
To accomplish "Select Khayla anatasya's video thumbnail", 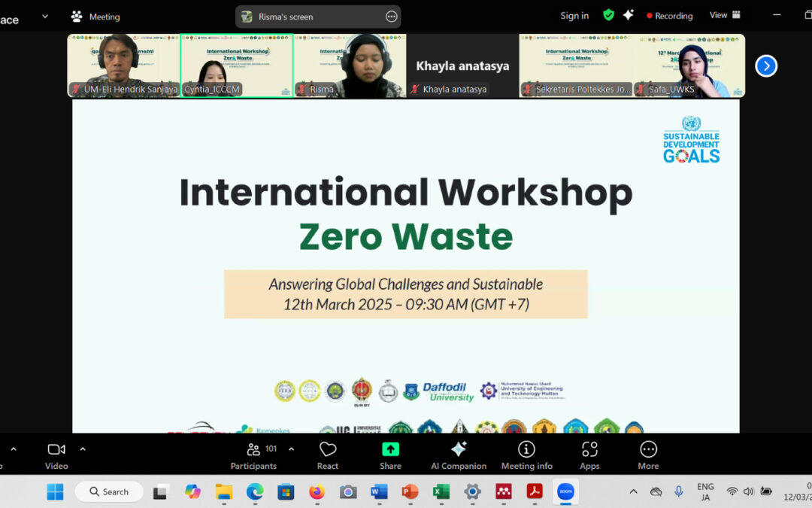I will coord(462,65).
